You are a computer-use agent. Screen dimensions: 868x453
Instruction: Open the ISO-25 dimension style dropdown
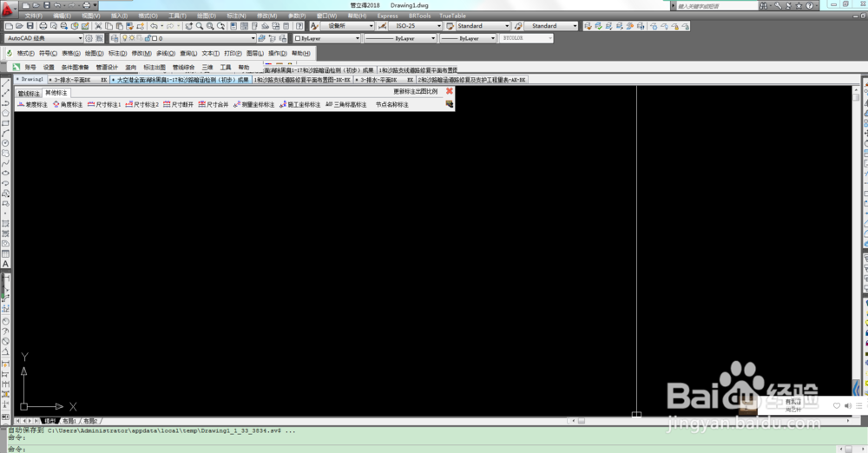tap(415, 26)
